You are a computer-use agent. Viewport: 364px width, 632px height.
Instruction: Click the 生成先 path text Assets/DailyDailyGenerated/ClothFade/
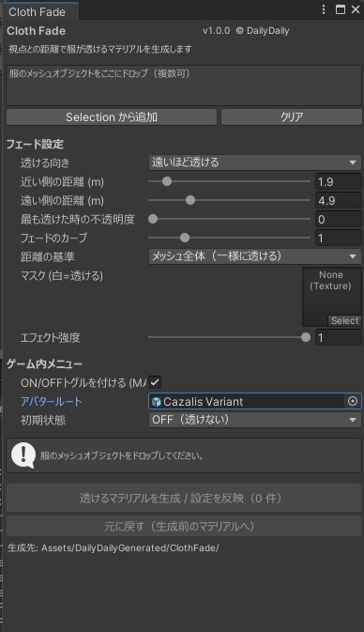coord(130,547)
